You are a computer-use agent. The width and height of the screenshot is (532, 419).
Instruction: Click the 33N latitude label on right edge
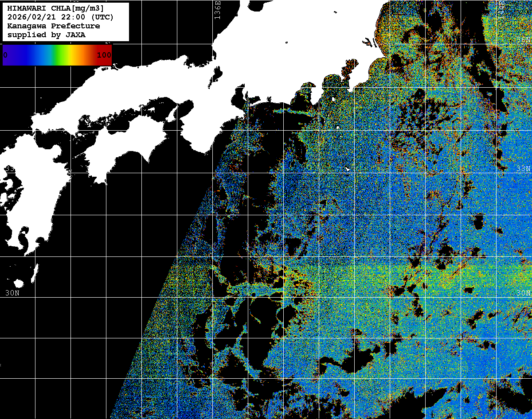(x=524, y=168)
